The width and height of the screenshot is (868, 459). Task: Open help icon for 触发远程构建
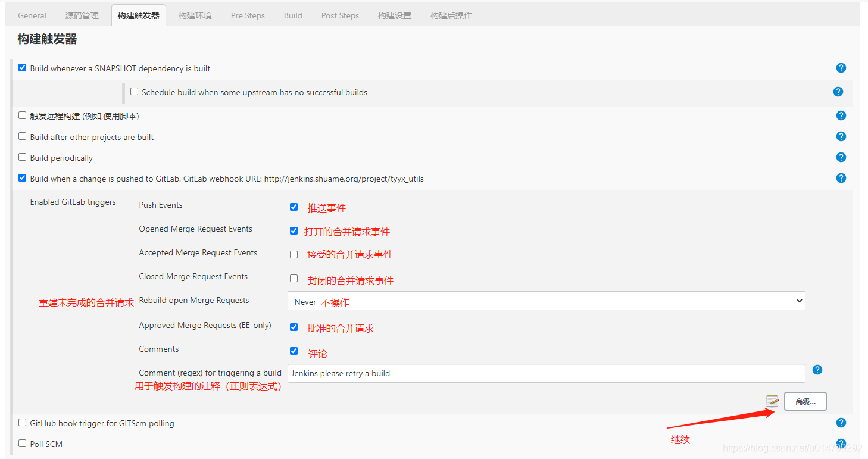coord(841,115)
